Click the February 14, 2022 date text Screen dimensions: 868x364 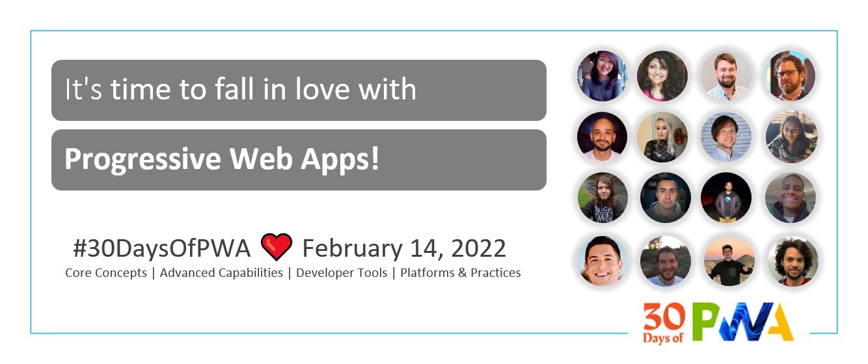point(404,248)
